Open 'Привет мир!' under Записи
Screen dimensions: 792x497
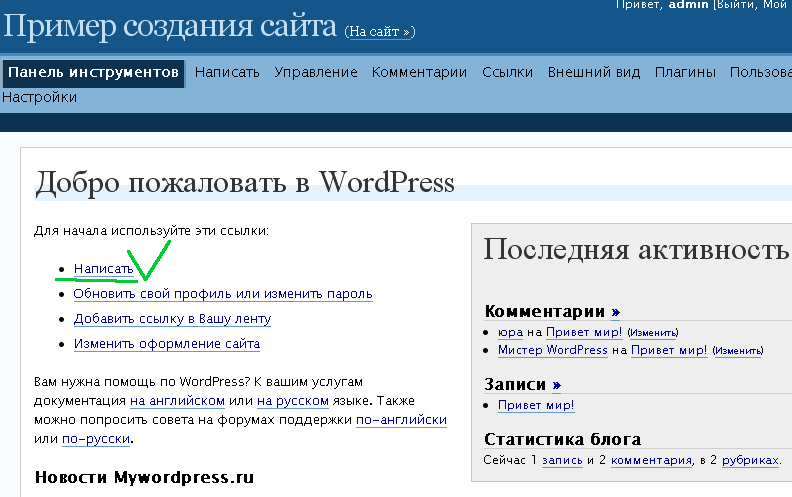[x=536, y=405]
